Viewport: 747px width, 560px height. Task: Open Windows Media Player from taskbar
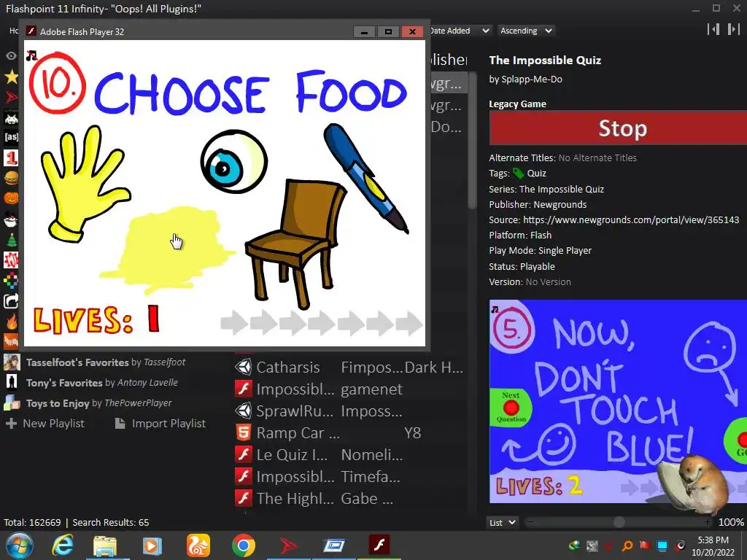[152, 545]
